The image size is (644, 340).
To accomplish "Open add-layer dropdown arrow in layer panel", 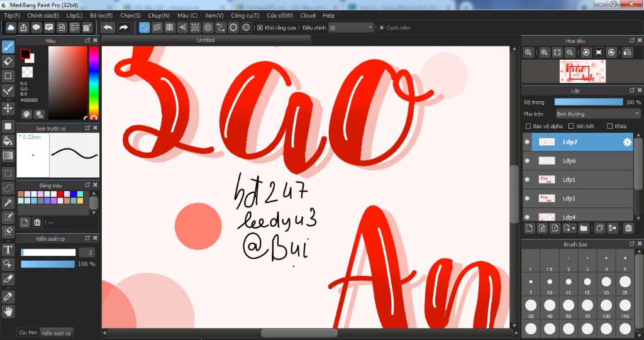I will pos(574,228).
